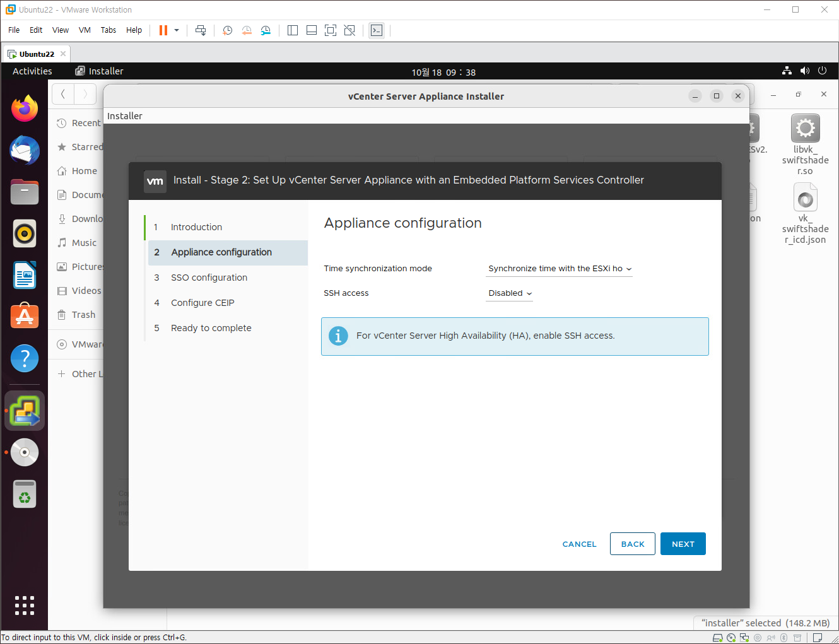Click the BACK button
The width and height of the screenshot is (839, 644).
633,544
